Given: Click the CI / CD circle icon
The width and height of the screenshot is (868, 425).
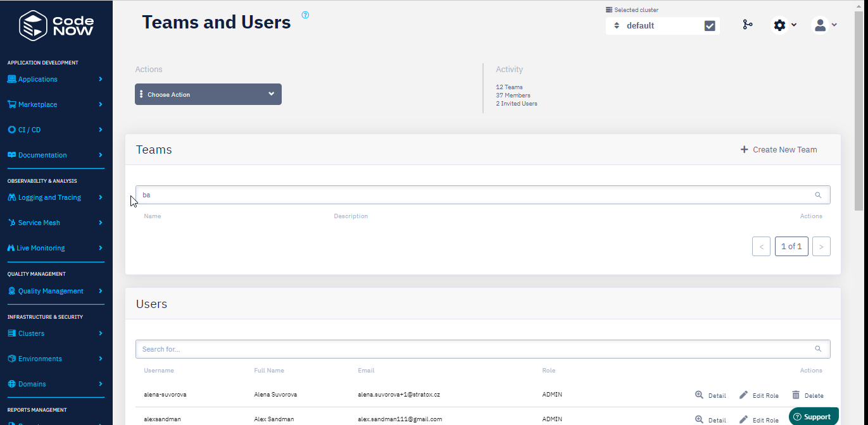Looking at the screenshot, I should (x=12, y=130).
